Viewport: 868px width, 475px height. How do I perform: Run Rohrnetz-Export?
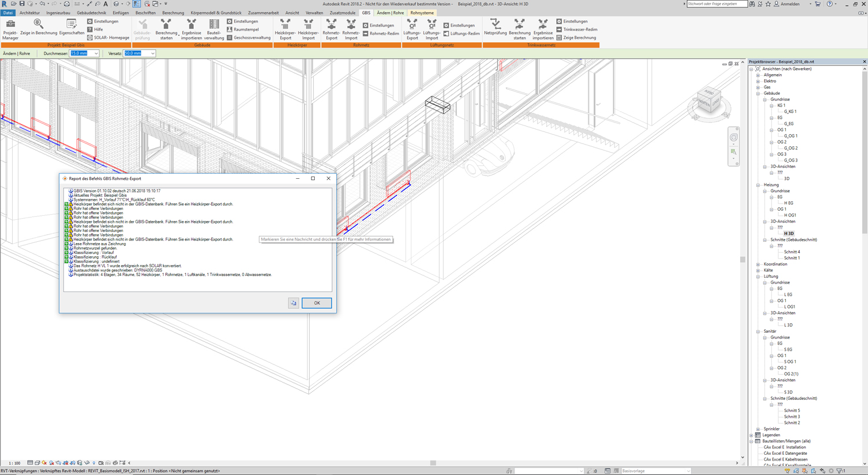click(x=332, y=30)
